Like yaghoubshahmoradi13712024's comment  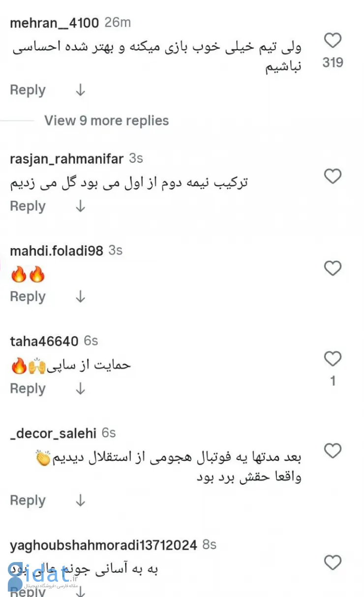[333, 562]
